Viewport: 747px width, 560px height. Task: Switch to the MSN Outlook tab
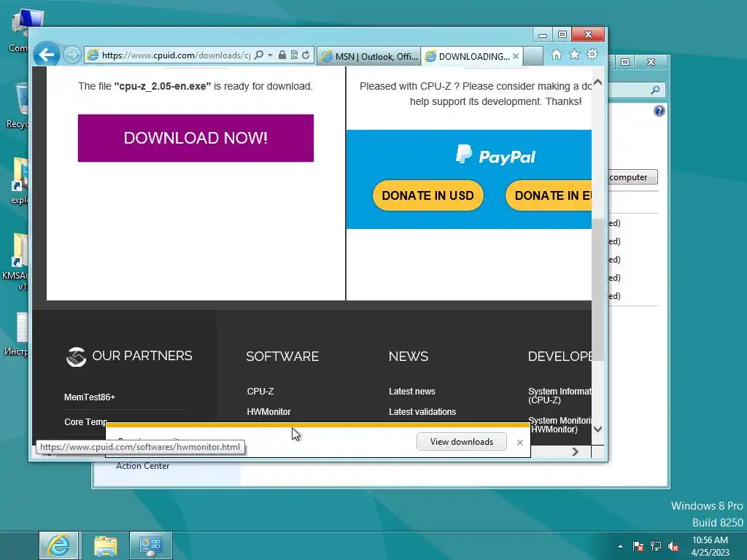click(x=368, y=56)
